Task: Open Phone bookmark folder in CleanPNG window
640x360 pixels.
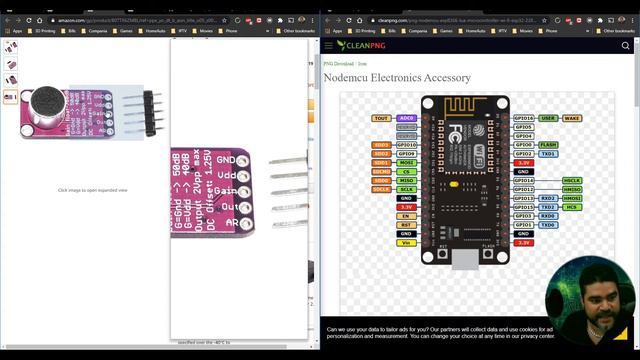Action: click(x=548, y=31)
